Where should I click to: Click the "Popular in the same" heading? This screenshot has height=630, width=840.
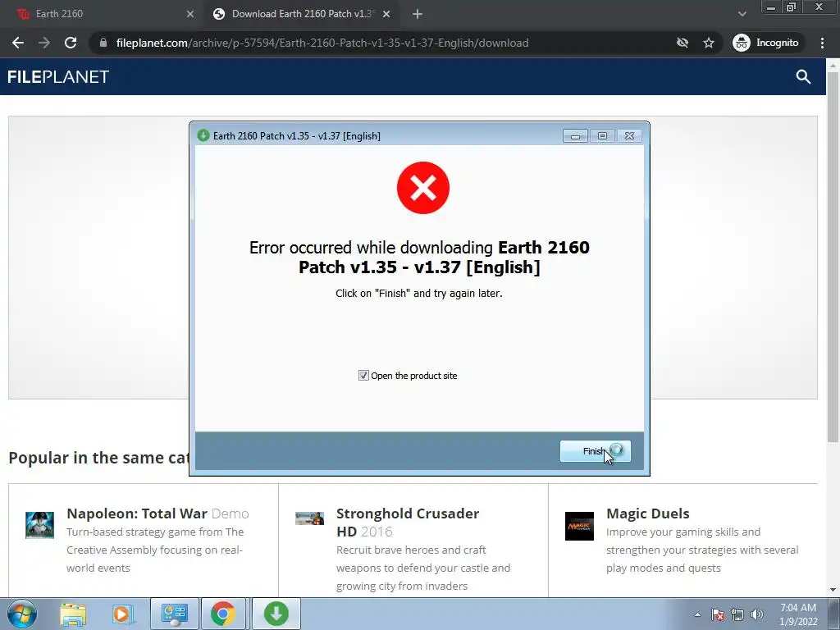point(99,458)
